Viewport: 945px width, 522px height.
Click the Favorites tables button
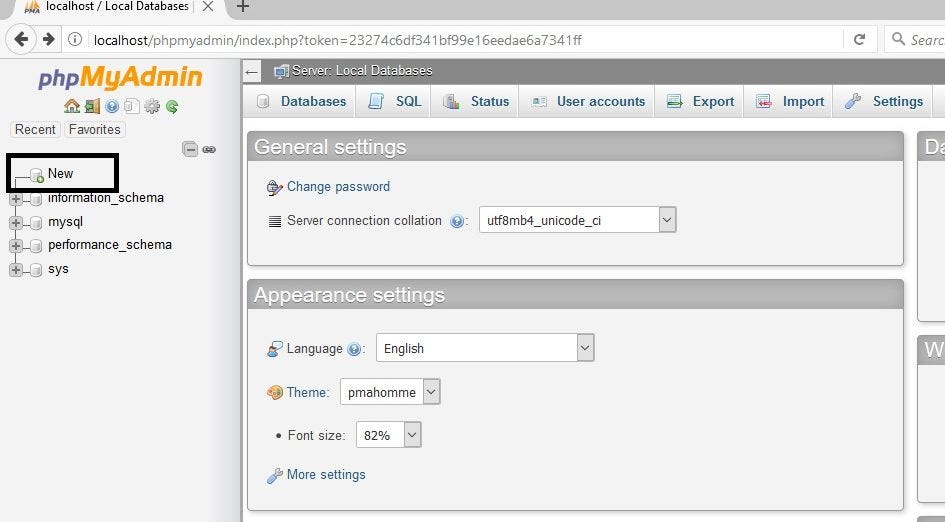[x=95, y=130]
